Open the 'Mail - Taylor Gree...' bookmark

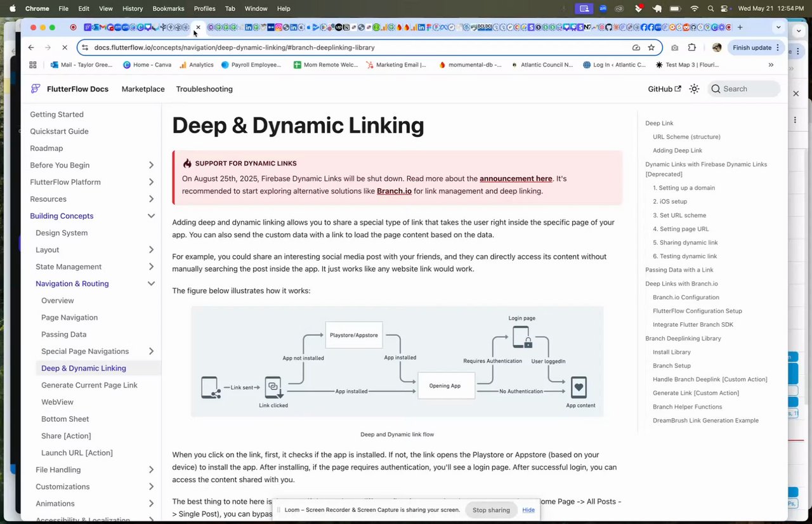82,65
